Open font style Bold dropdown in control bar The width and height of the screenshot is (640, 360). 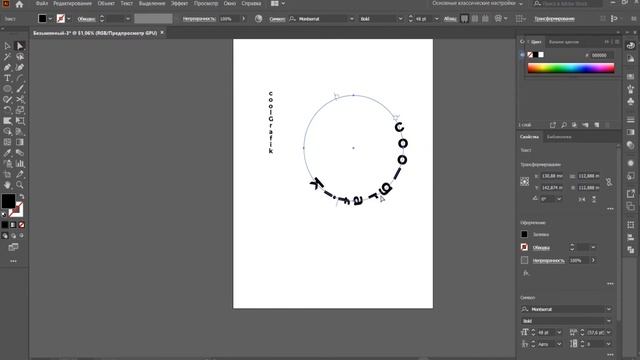click(400, 19)
